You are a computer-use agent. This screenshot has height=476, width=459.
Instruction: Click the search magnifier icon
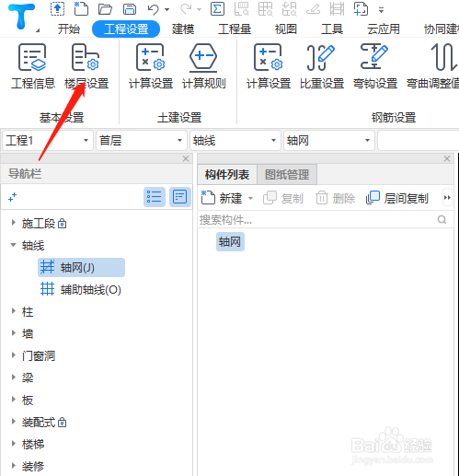click(x=442, y=220)
